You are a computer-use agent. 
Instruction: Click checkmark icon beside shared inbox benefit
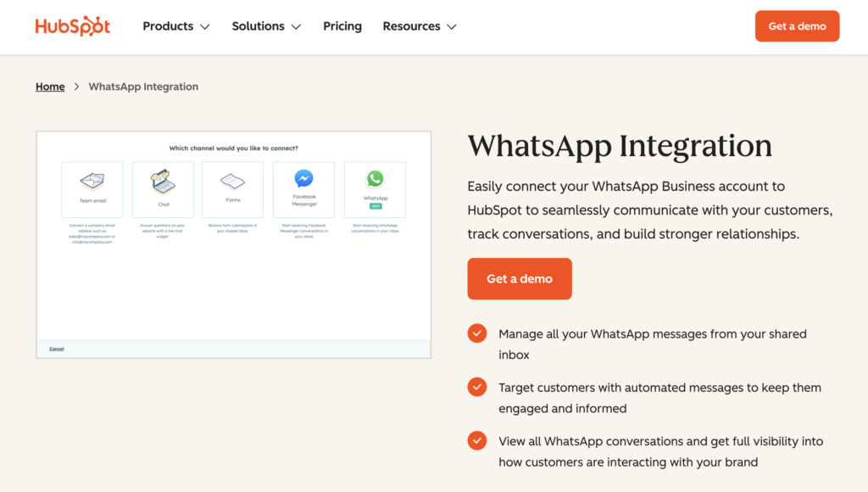(x=477, y=333)
